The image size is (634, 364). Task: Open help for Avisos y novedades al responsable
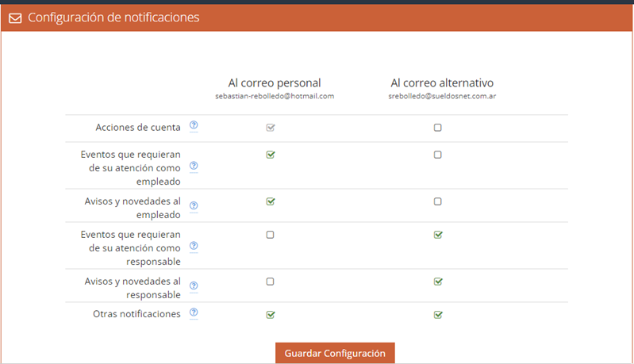194,285
